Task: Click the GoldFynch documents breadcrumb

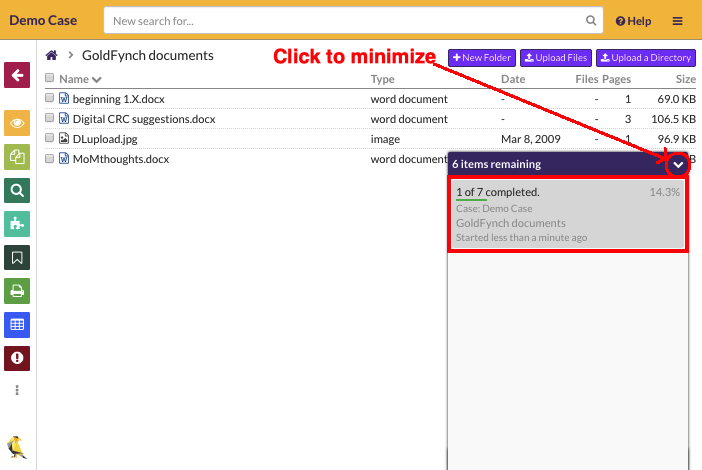Action: coord(147,56)
